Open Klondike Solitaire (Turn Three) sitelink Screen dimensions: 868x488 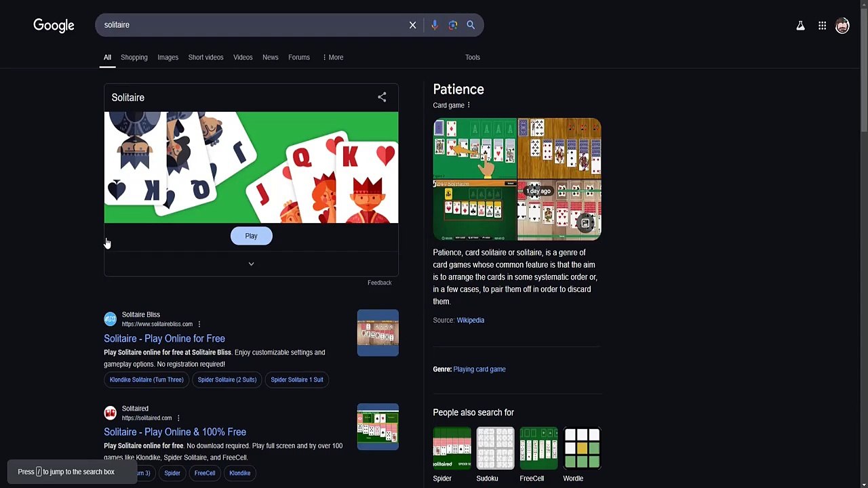(146, 380)
